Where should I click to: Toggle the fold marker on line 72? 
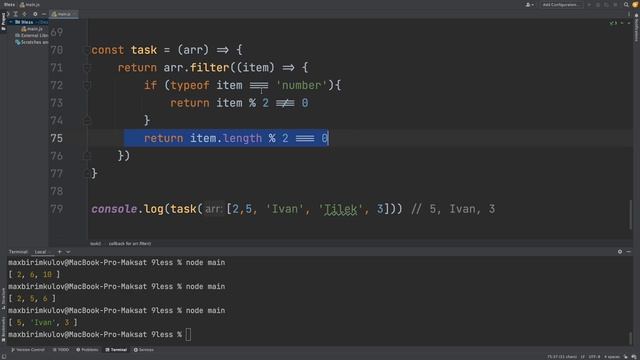[x=86, y=85]
